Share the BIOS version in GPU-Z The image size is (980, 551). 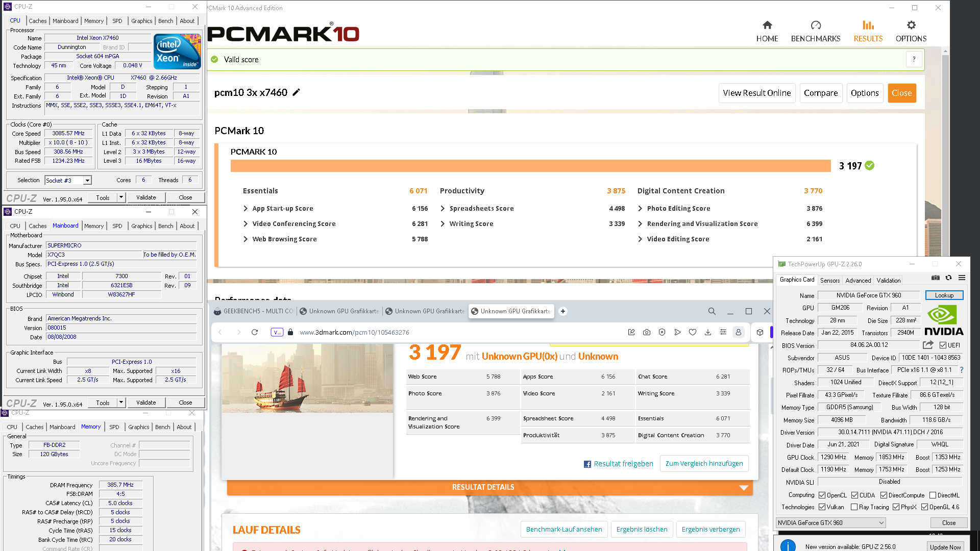tap(928, 345)
